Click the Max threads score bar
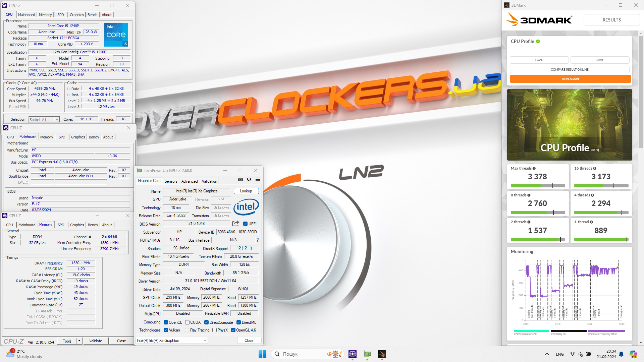The image size is (644, 362). [538, 186]
